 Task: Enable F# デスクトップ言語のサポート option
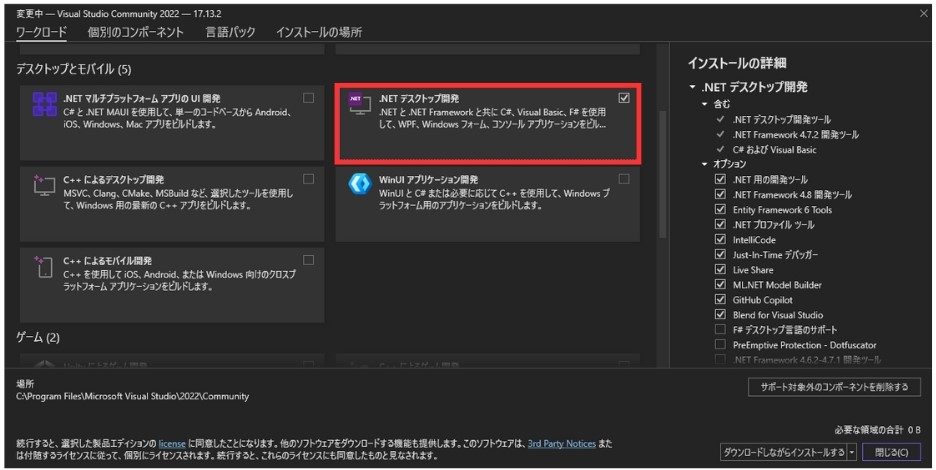coord(721,330)
